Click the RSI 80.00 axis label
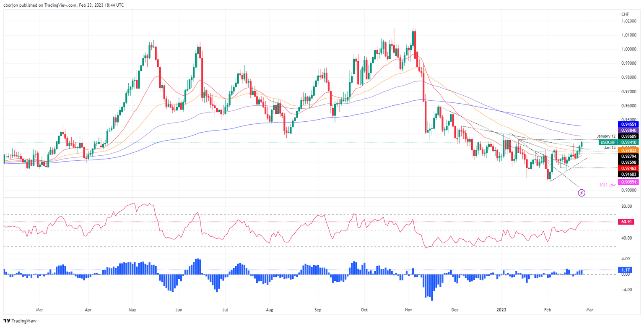 (x=627, y=207)
